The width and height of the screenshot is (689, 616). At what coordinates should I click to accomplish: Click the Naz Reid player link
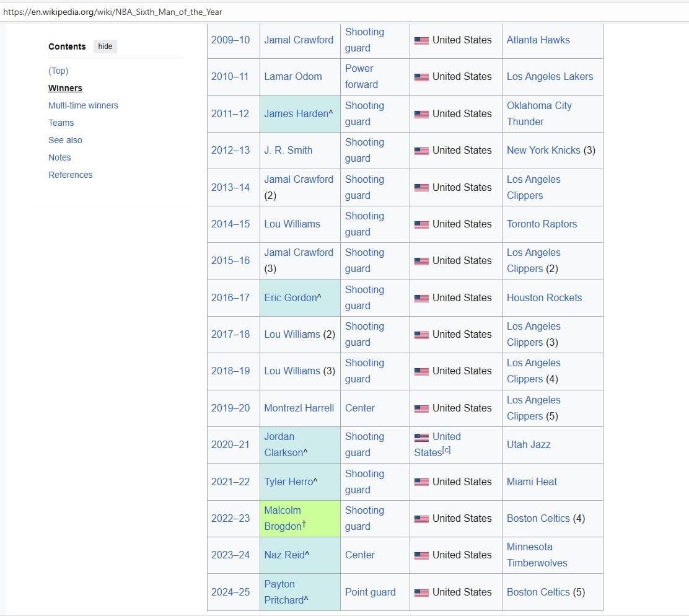(284, 555)
